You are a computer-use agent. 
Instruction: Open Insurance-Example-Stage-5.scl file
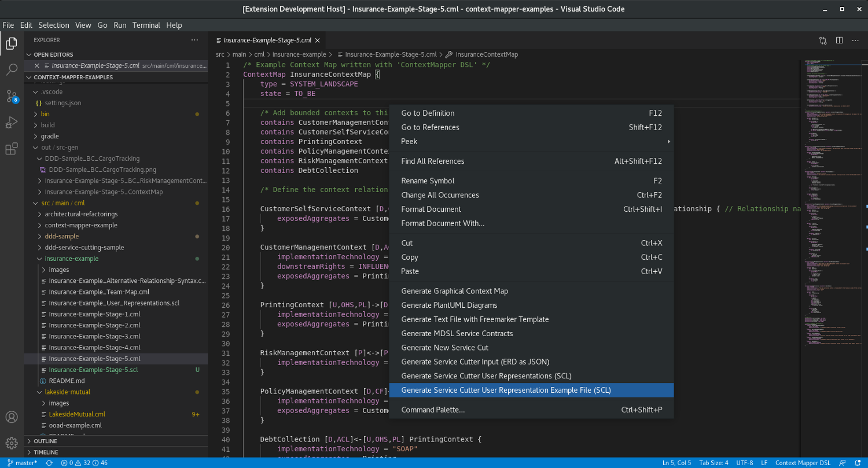tap(116, 370)
